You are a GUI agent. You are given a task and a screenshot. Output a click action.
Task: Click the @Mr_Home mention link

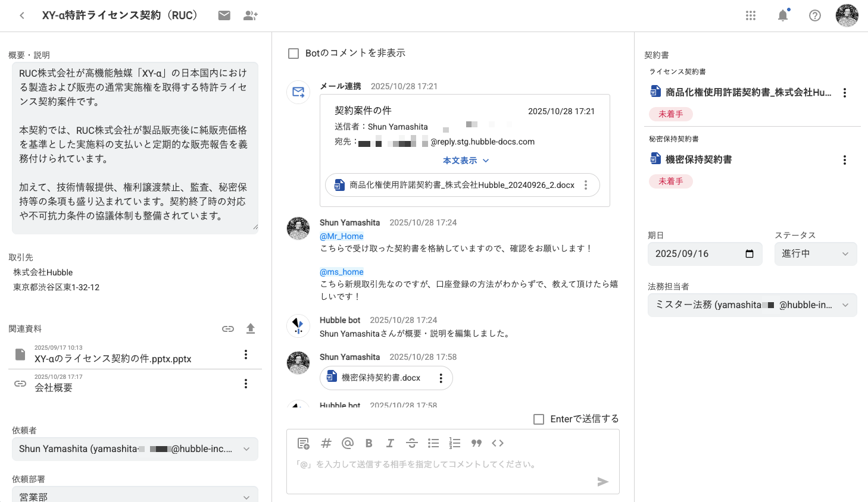[342, 236]
